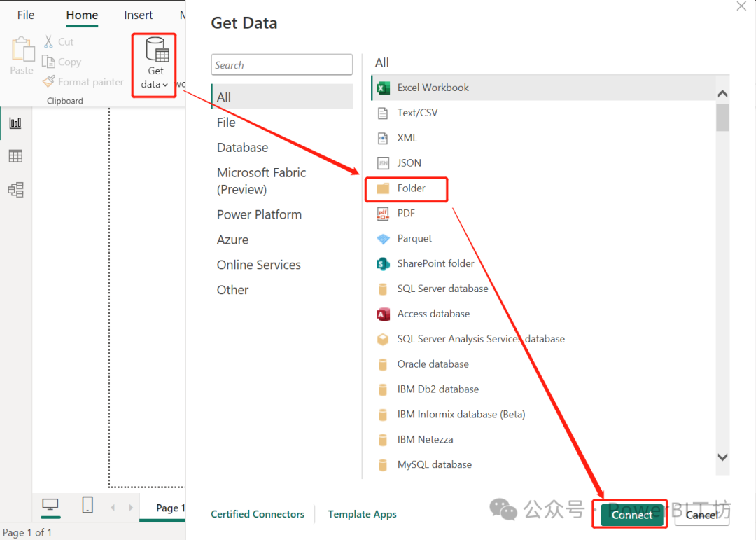This screenshot has width=756, height=540.
Task: Select the SharePoint folder text entry
Action: tap(435, 263)
